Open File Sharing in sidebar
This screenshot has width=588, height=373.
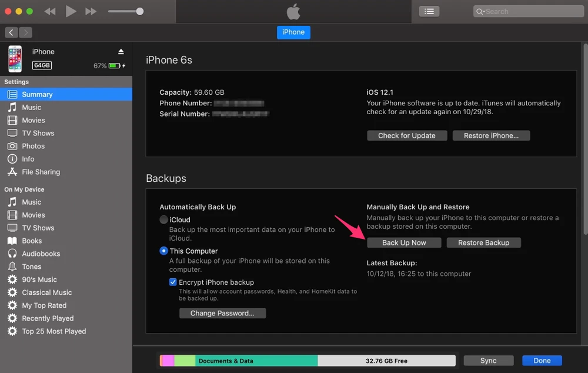[41, 172]
